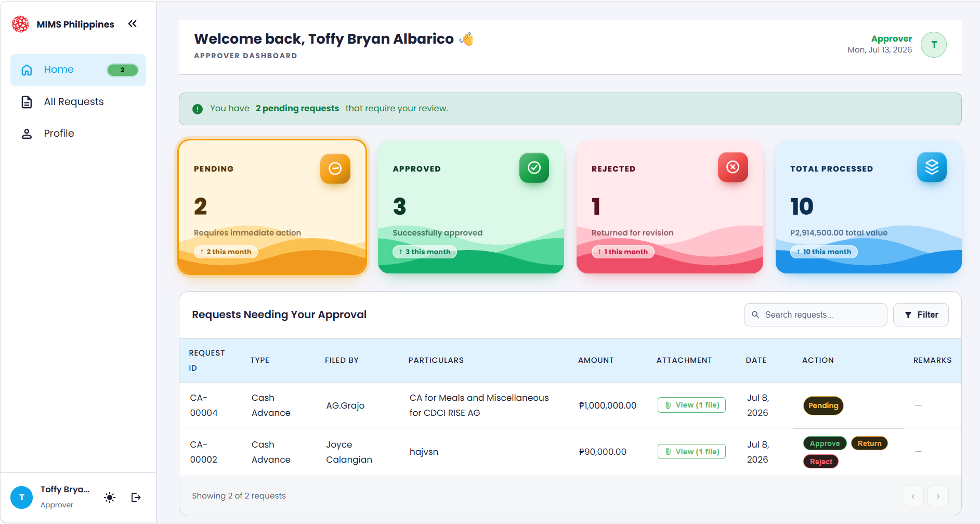980x524 pixels.
Task: Click the Remarks column header
Action: point(932,361)
